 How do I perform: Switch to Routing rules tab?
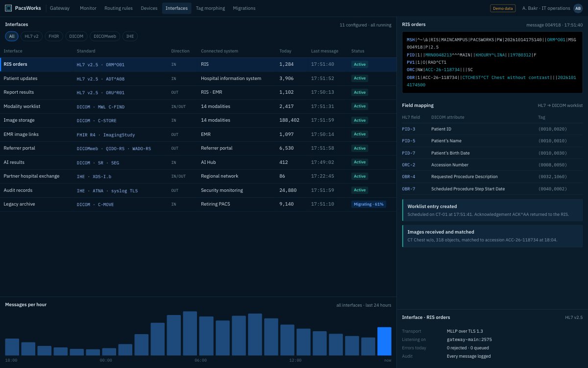pos(119,8)
